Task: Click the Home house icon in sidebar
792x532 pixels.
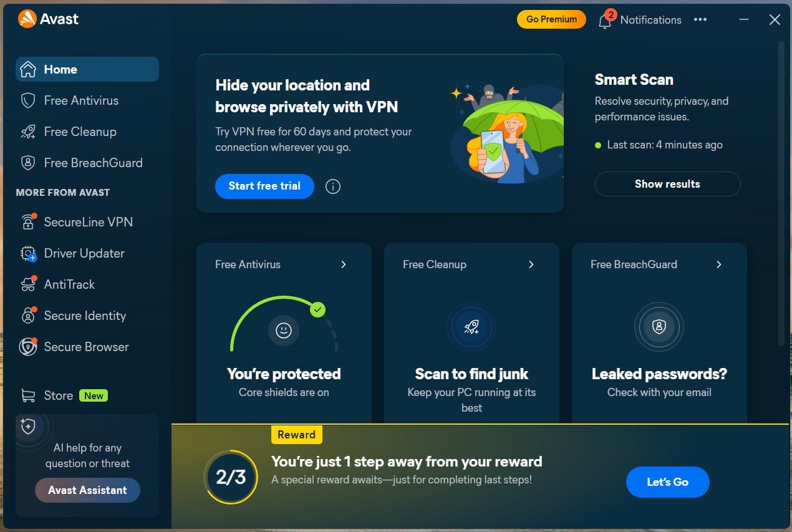Action: click(x=28, y=69)
